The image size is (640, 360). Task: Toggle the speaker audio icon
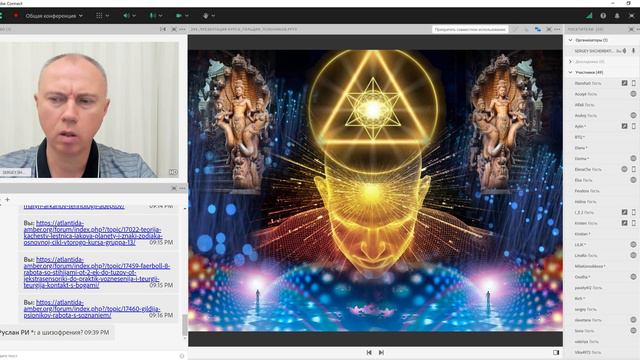[x=126, y=16]
